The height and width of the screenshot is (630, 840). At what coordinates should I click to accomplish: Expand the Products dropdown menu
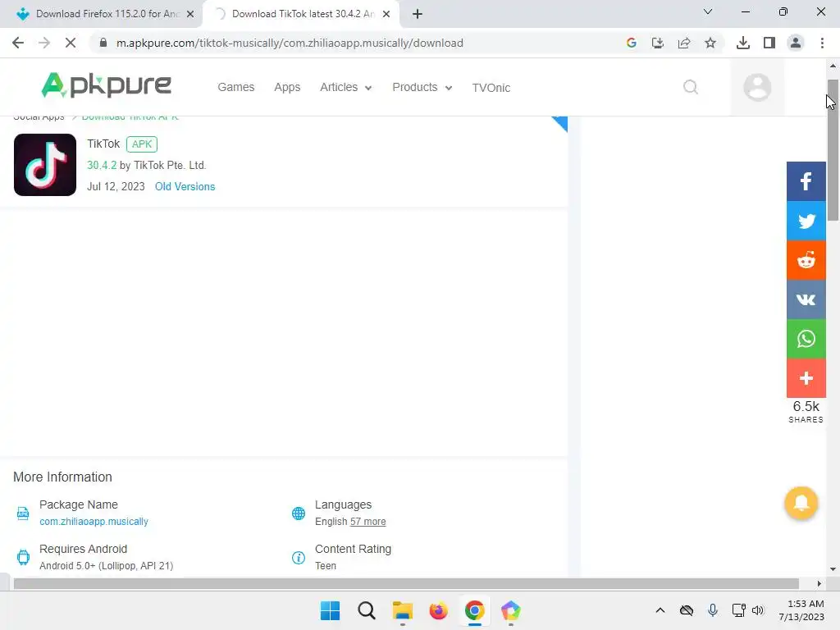422,87
